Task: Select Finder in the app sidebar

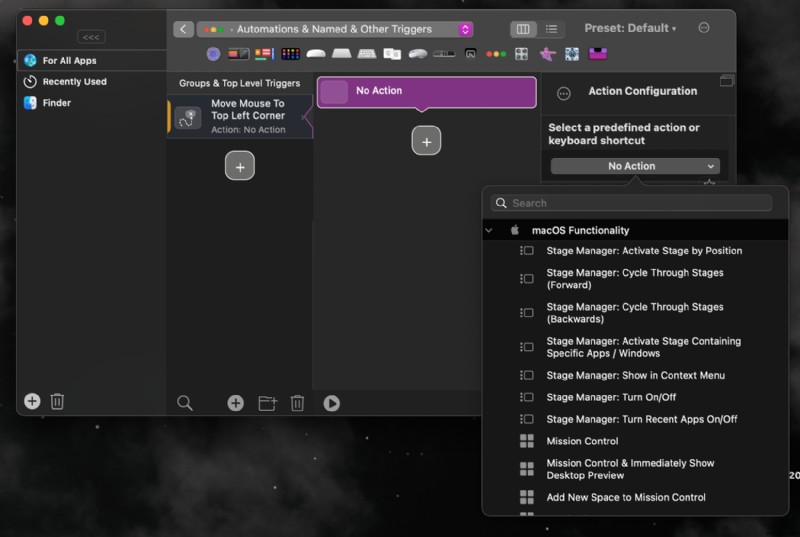Action: (x=92, y=103)
